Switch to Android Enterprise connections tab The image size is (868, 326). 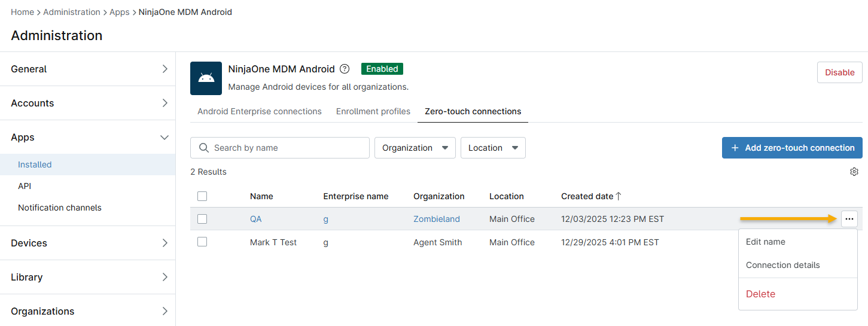(x=260, y=111)
